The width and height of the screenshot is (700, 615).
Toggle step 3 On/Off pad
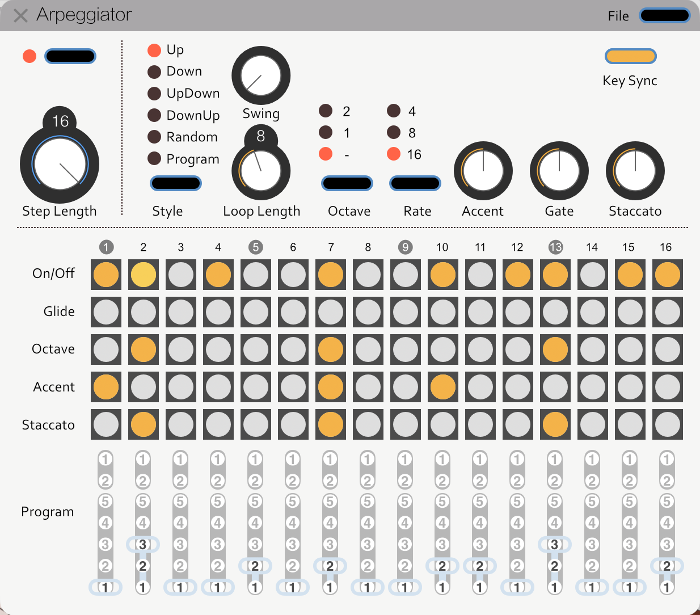pos(181,275)
